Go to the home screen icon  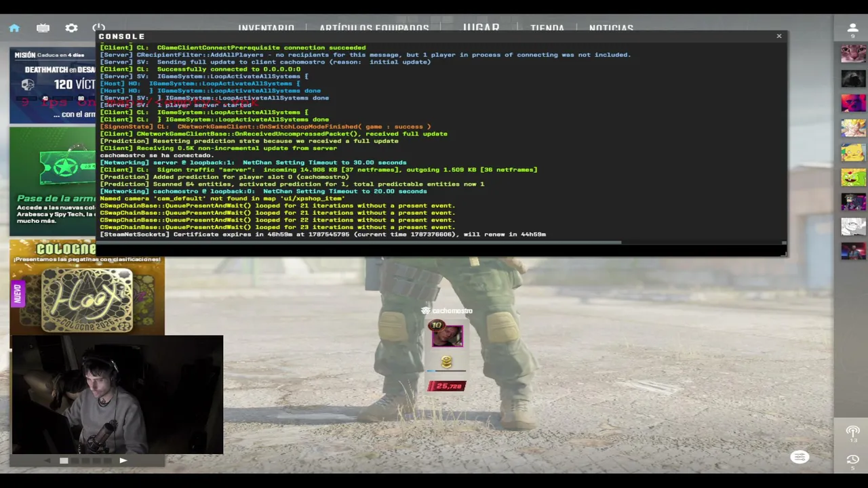[14, 28]
